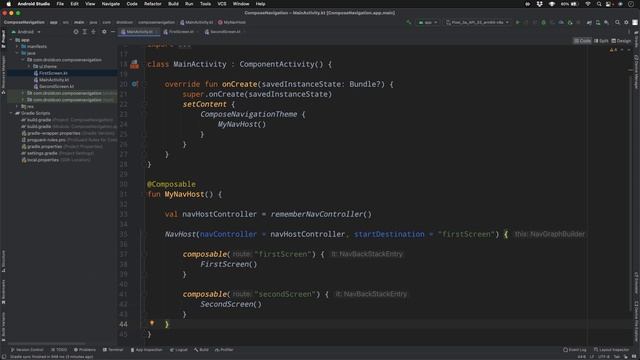The image size is (640, 360).
Task: Open Search Everywhere magnifier in IDE toolbar
Action: pos(617,22)
